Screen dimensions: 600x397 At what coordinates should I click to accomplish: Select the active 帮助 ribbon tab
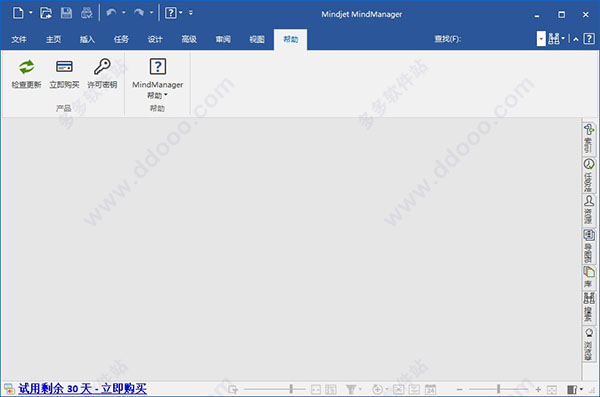[290, 39]
